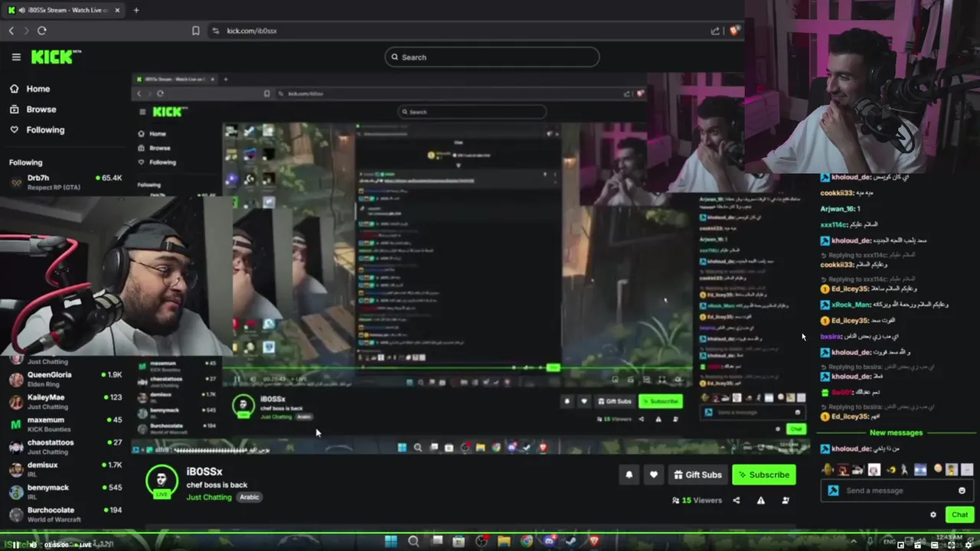Jump to New messages in chat
The width and height of the screenshot is (980, 551).
click(896, 433)
